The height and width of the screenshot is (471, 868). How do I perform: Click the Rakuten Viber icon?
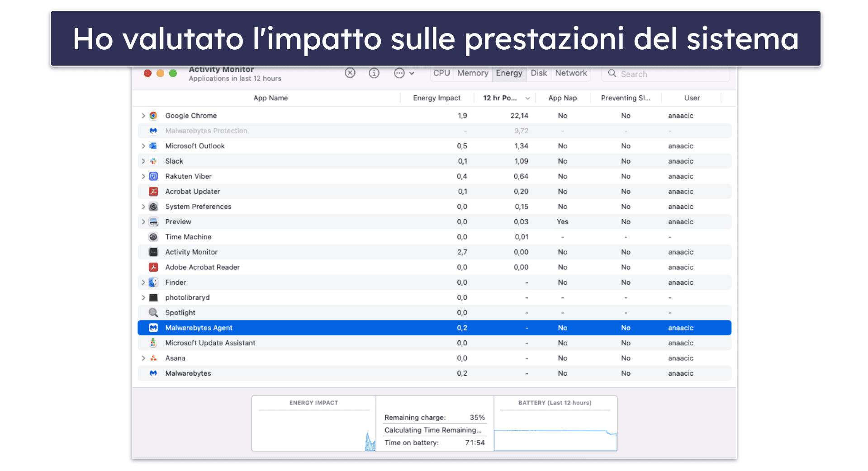[x=153, y=176]
